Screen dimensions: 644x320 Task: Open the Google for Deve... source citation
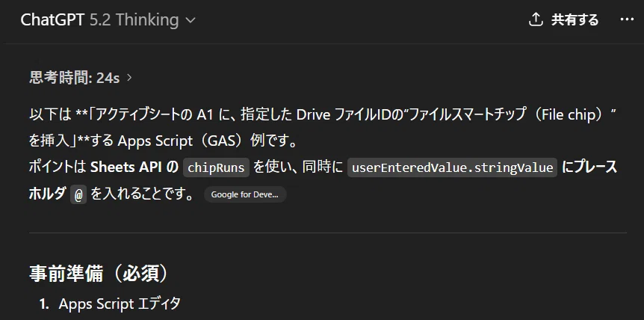245,194
